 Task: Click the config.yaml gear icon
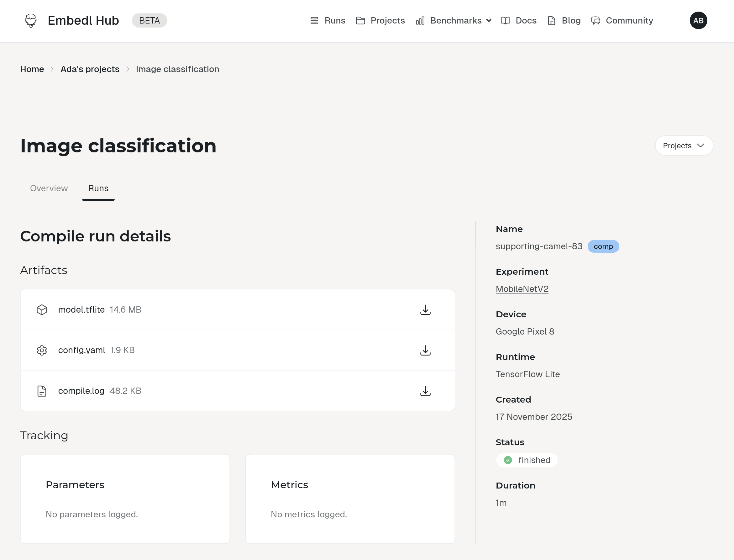tap(42, 350)
